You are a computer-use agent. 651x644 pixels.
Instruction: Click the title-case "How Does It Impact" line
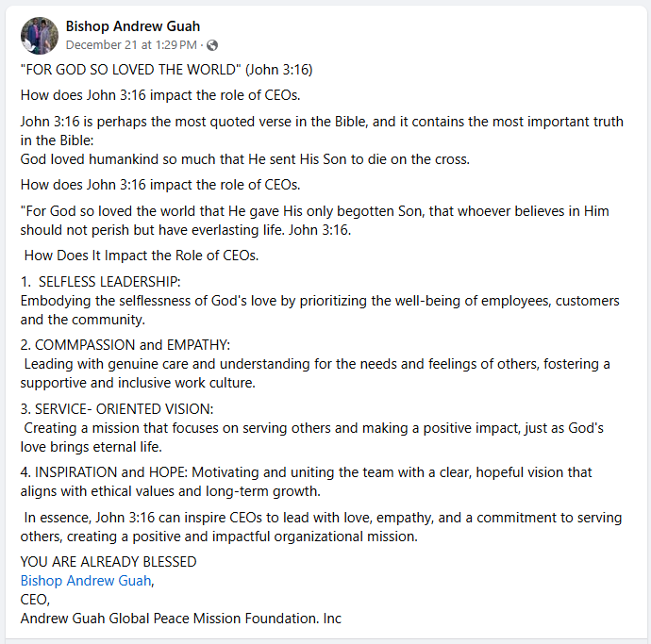142,256
